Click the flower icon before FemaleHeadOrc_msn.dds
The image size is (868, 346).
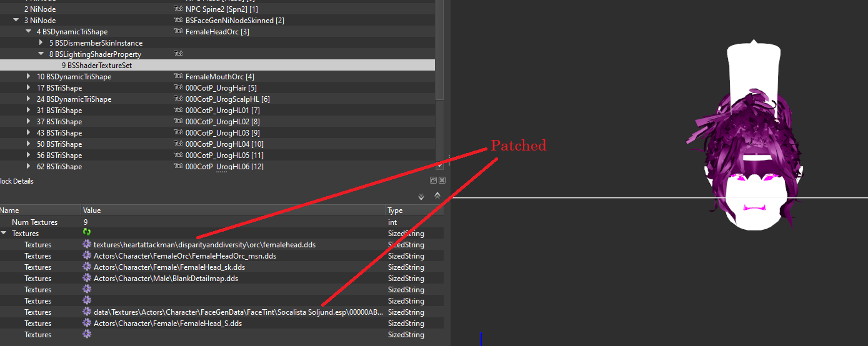pos(87,255)
